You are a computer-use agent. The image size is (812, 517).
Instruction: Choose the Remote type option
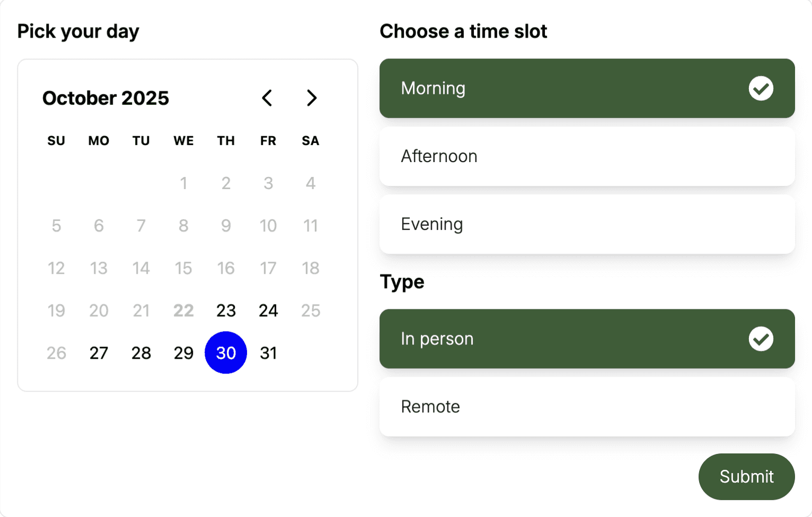587,407
